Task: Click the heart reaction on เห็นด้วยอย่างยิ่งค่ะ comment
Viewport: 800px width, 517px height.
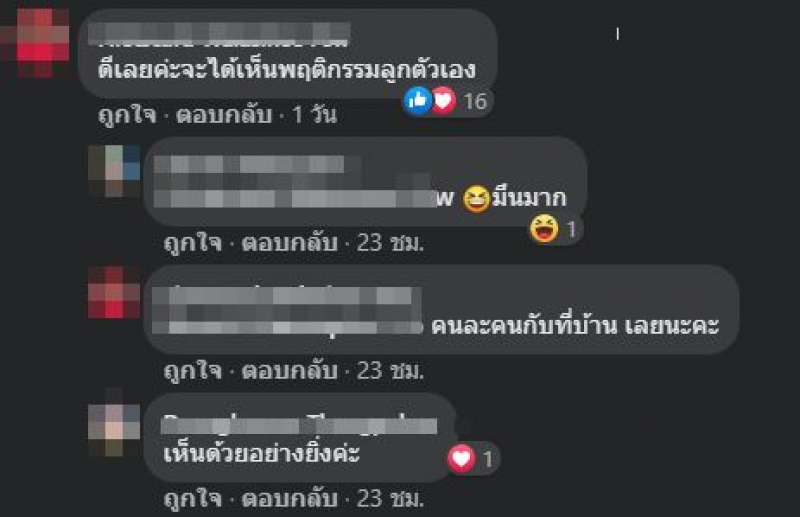Action: (462, 458)
